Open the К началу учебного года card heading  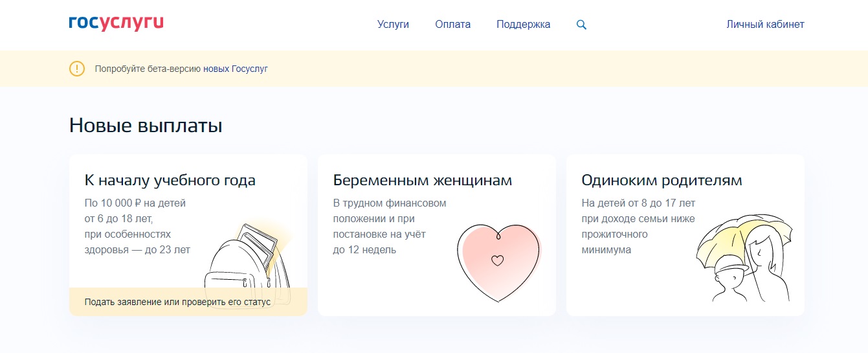pos(170,180)
